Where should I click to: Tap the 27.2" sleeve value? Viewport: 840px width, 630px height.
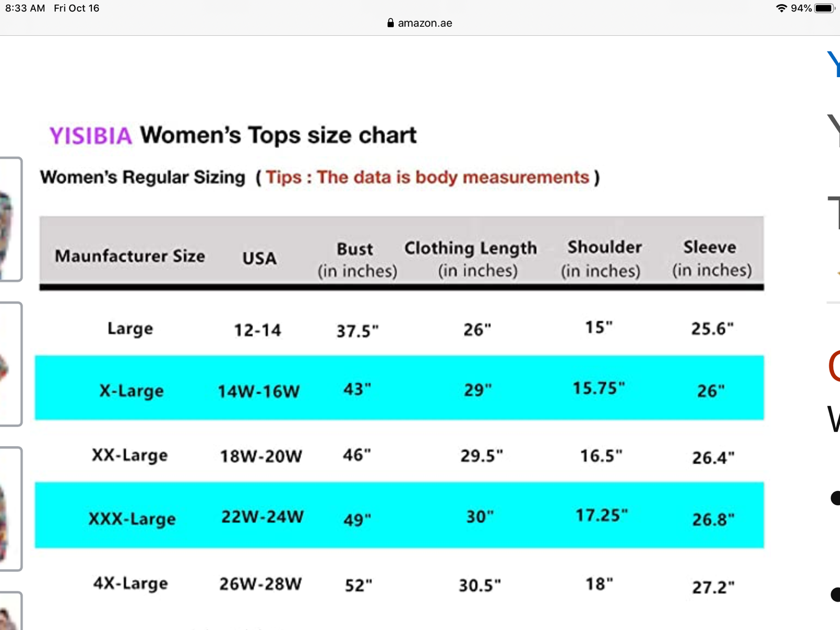click(x=713, y=587)
